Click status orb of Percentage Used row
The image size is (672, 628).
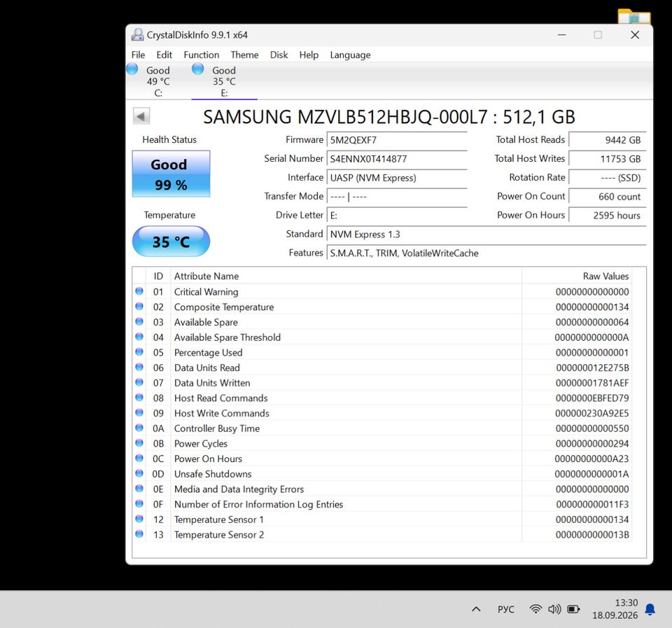coord(139,352)
